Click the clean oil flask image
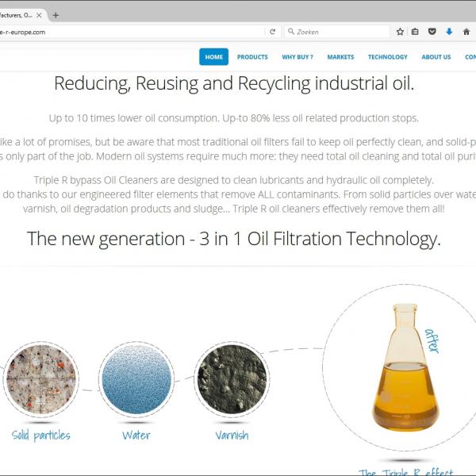476x476 pixels. tap(405, 367)
